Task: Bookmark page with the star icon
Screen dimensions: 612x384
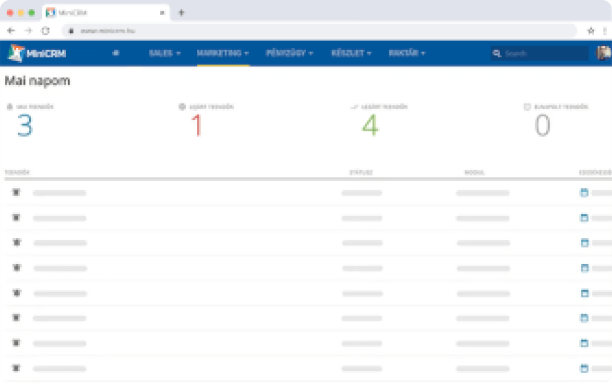Action: coord(591,31)
